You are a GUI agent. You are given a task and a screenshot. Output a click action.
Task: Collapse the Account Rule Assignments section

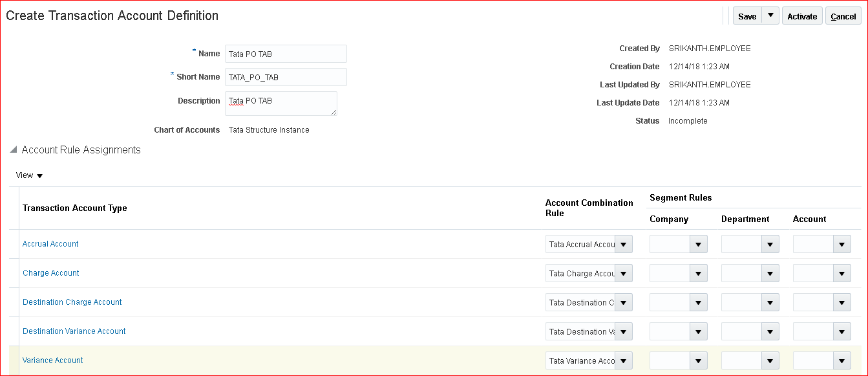tap(14, 150)
